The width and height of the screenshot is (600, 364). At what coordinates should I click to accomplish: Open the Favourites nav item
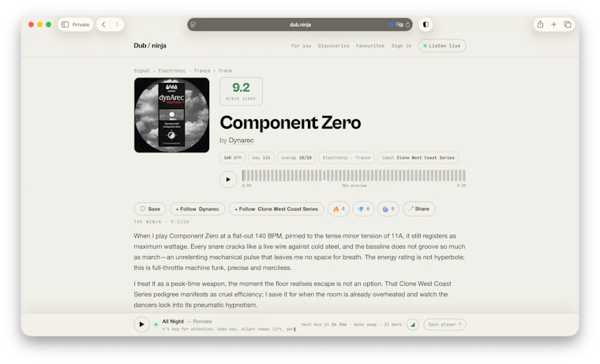tap(370, 46)
